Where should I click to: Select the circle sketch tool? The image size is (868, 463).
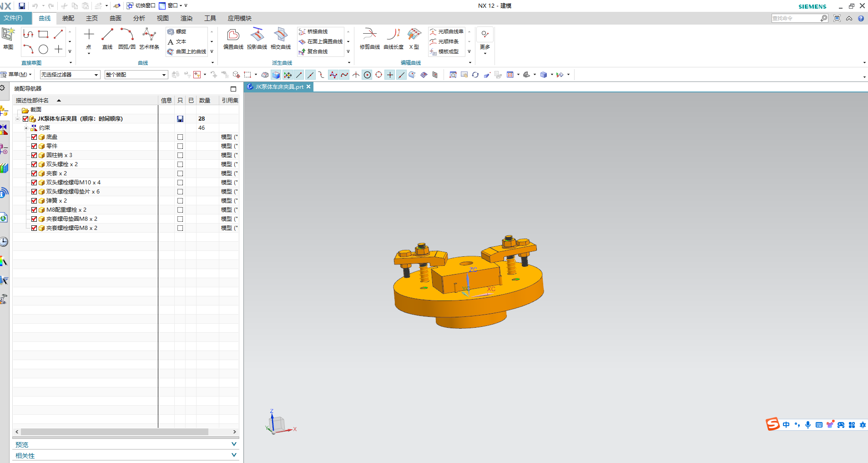click(x=43, y=49)
